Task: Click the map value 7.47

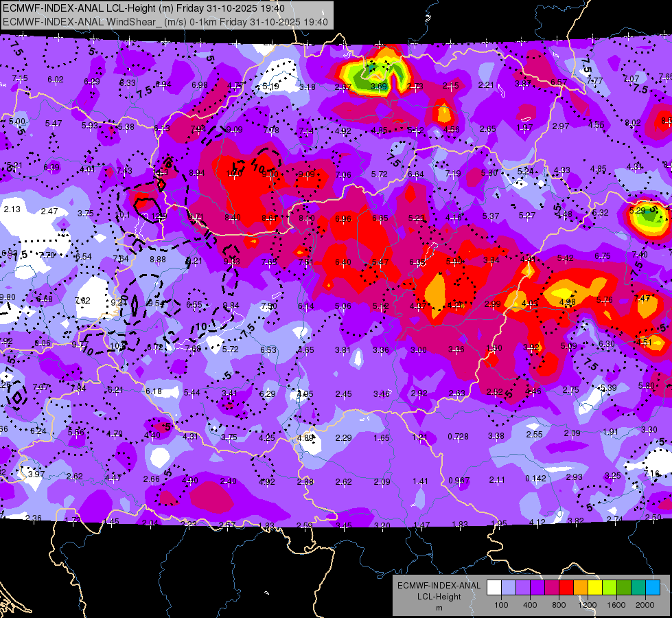Action: pos(642,299)
